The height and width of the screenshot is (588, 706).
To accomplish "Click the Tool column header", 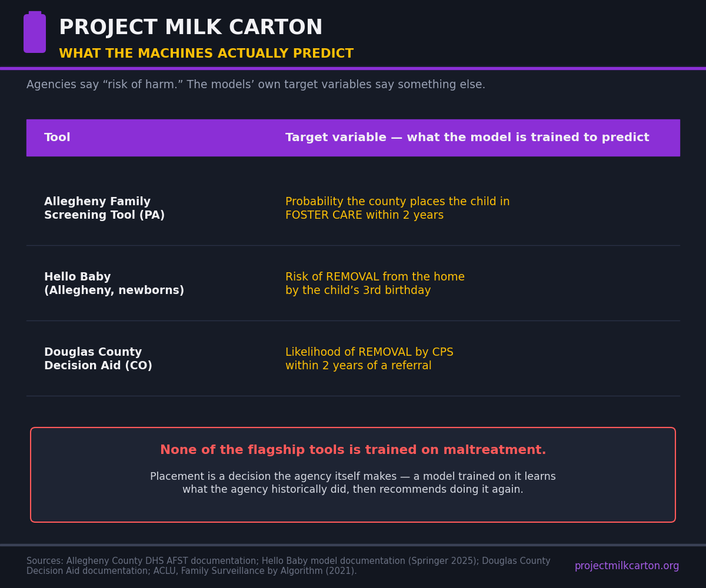I will pyautogui.click(x=57, y=138).
